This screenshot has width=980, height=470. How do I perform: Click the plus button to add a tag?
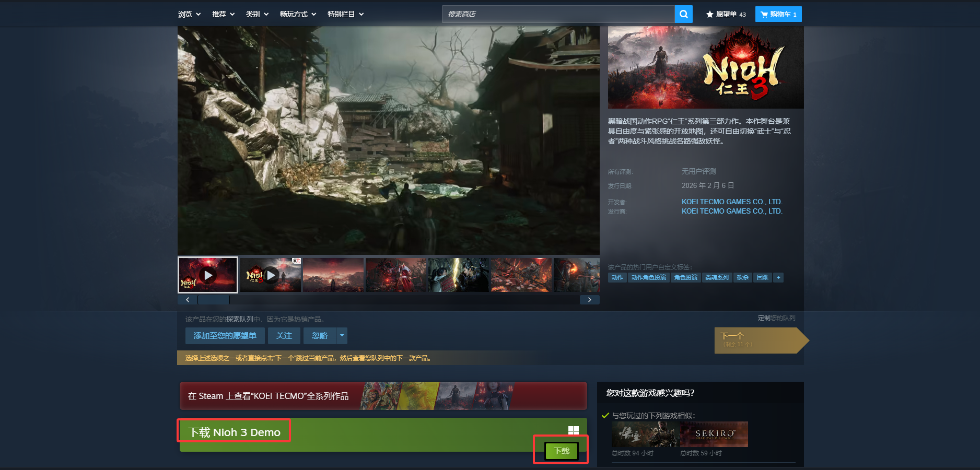coord(778,278)
